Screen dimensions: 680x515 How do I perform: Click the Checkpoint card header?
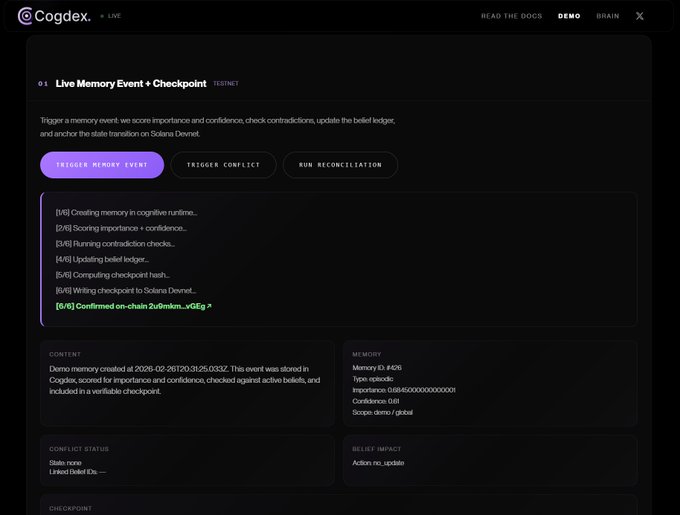click(x=70, y=508)
